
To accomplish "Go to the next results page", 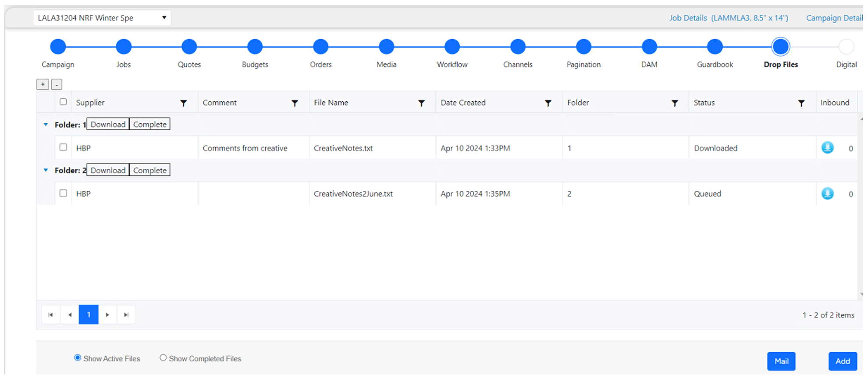I will click(x=107, y=315).
